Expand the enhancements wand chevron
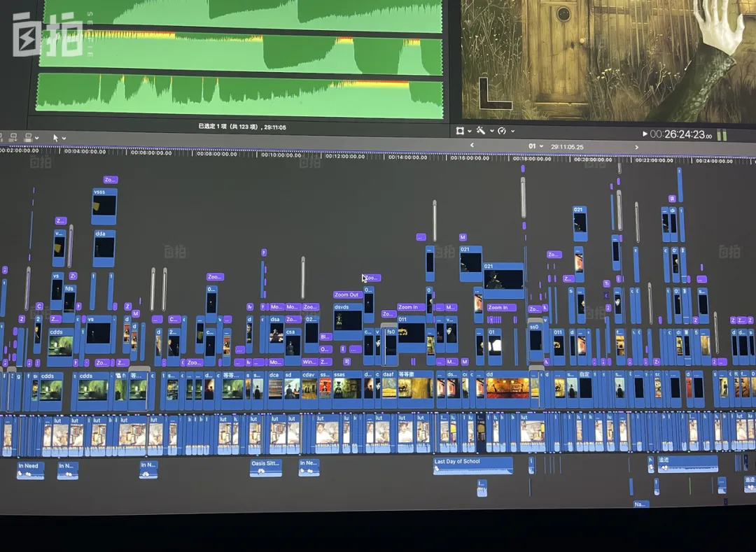This screenshot has width=756, height=552. pos(491,131)
